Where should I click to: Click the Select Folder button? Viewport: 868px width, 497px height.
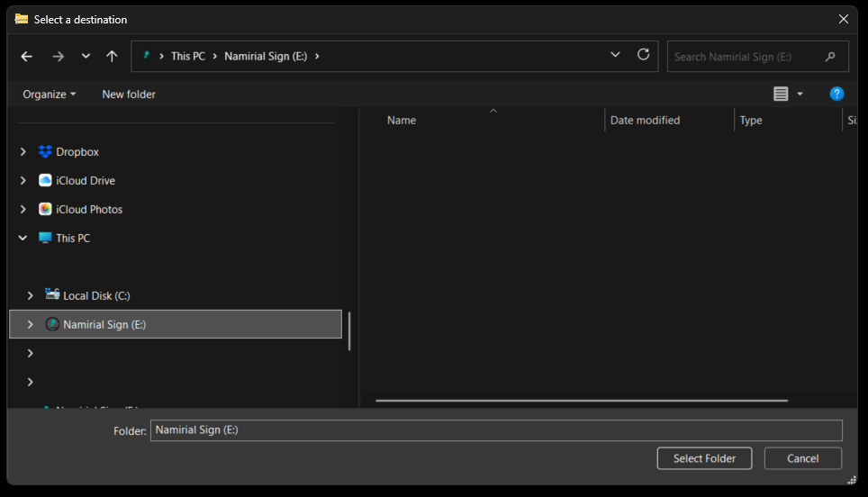point(704,458)
